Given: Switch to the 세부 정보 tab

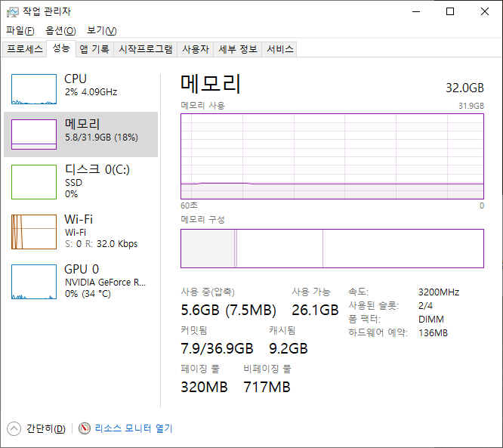Looking at the screenshot, I should tap(238, 49).
